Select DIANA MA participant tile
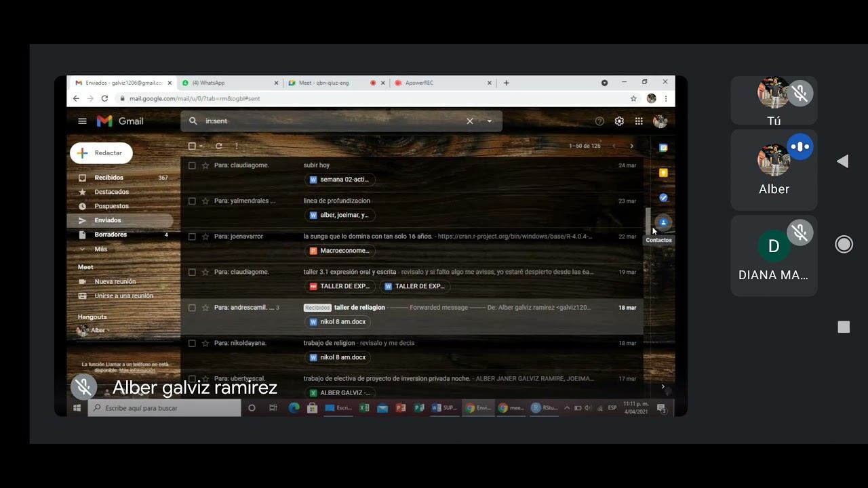The image size is (868, 488). tap(774, 256)
